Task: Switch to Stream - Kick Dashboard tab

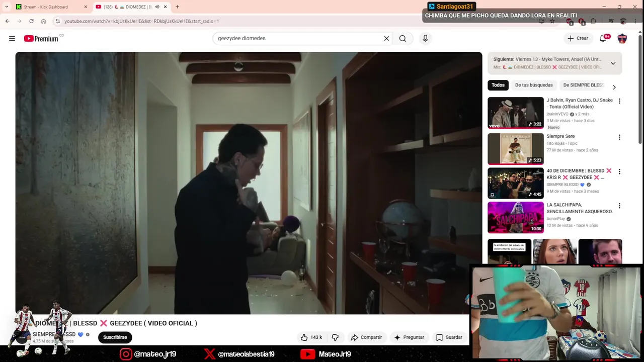Action: click(x=50, y=7)
